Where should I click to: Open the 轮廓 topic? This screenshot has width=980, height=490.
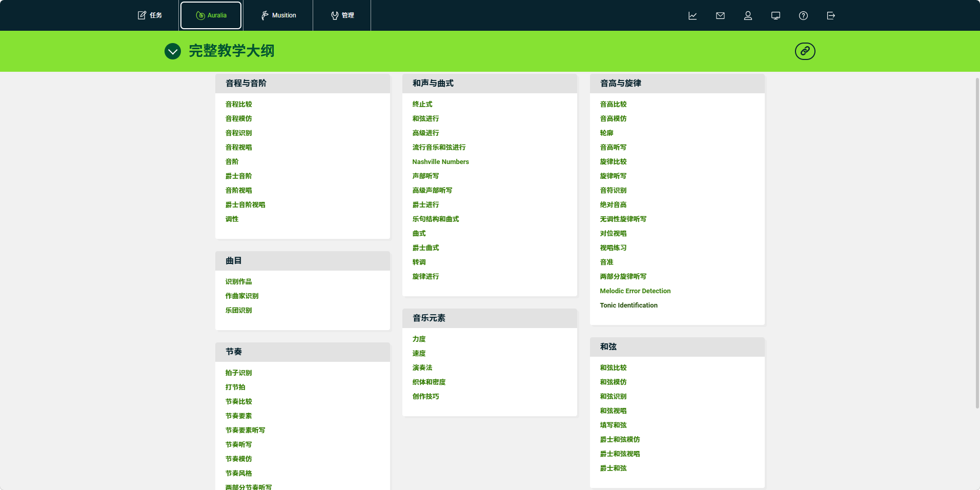pos(607,133)
